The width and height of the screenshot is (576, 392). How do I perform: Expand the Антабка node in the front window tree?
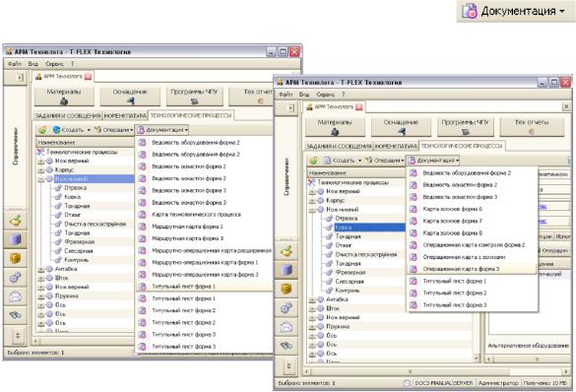click(x=312, y=299)
